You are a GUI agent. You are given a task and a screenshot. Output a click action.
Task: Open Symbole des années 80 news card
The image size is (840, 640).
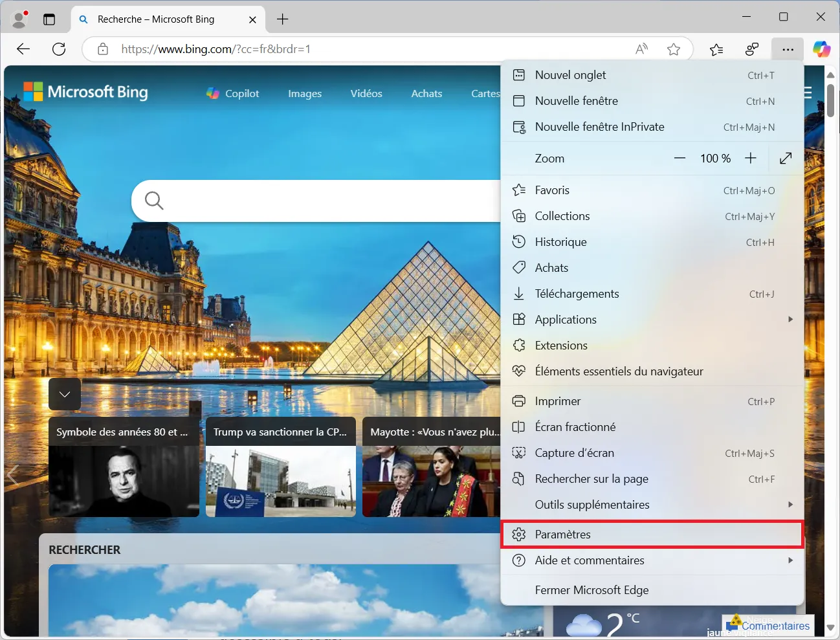[124, 467]
